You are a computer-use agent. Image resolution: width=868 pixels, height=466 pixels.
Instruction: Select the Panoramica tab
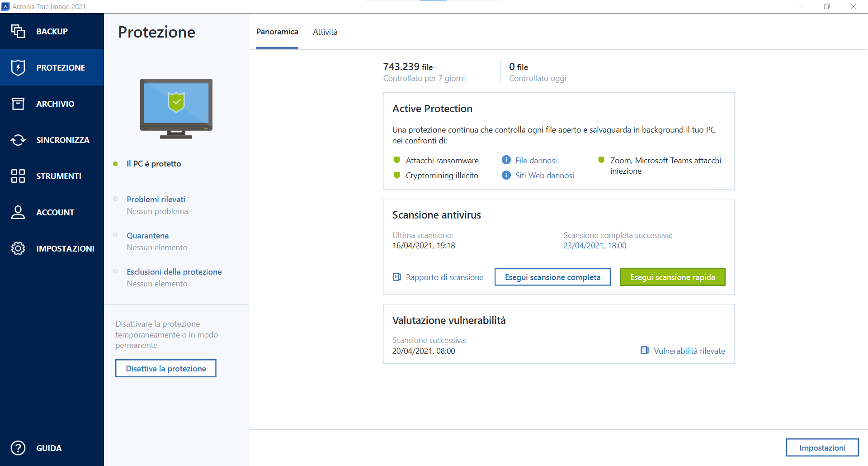(277, 32)
